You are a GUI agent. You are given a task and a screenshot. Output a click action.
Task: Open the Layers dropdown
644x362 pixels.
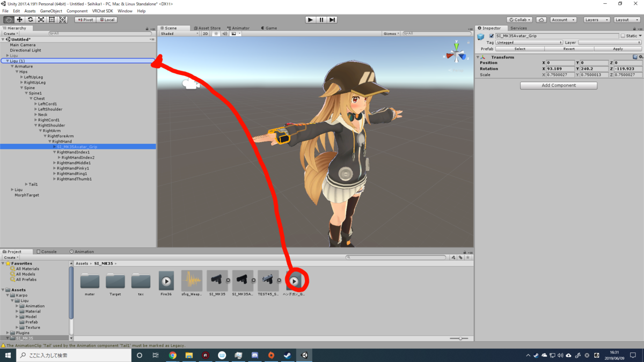[597, 20]
